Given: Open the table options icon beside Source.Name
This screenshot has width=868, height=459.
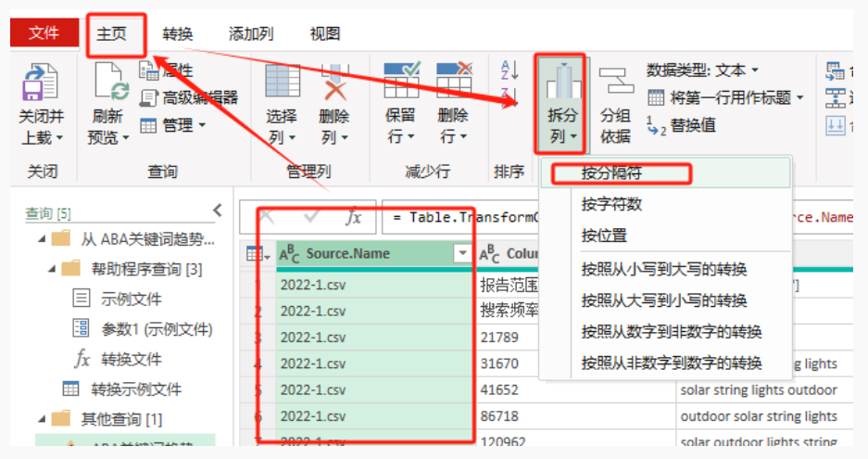Looking at the screenshot, I should [258, 254].
